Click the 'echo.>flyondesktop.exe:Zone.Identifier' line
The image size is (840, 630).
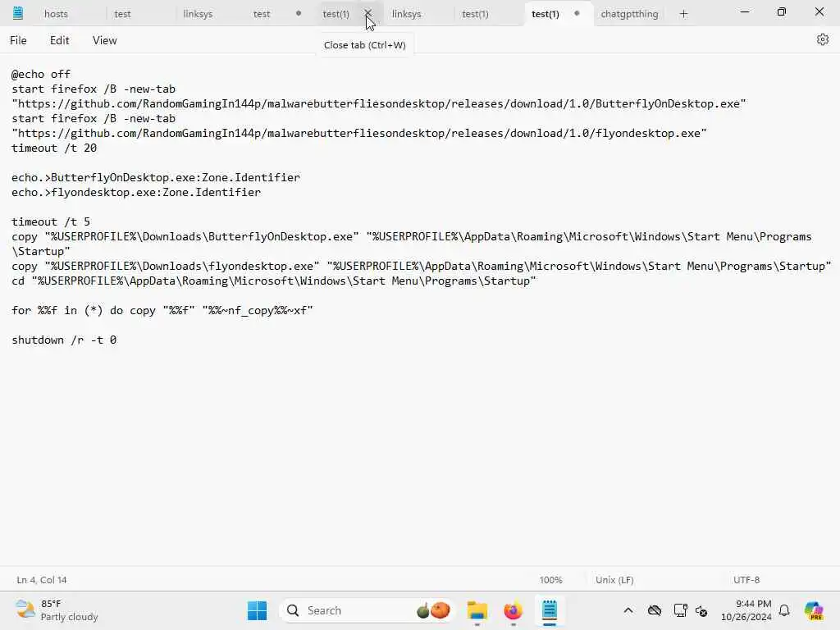pyautogui.click(x=136, y=192)
